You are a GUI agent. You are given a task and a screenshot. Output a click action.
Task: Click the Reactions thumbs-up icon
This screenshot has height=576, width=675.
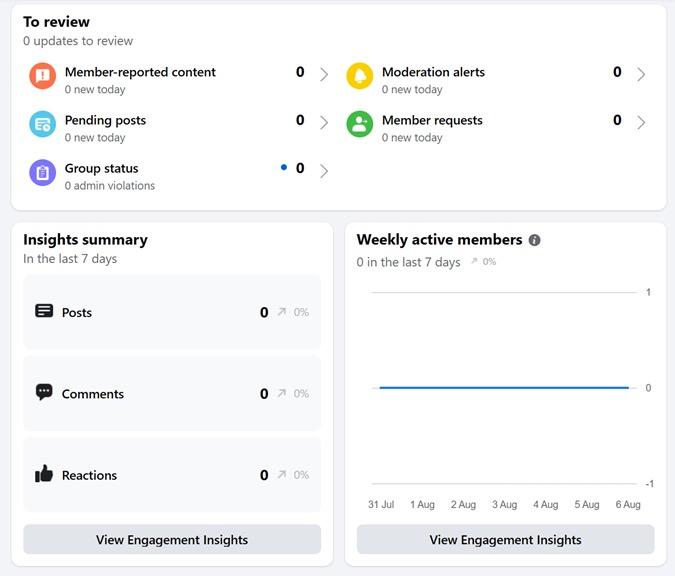pos(44,474)
